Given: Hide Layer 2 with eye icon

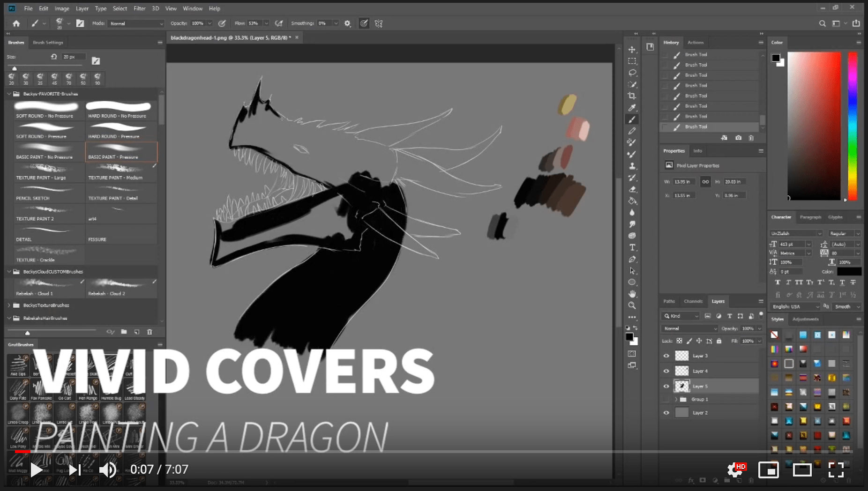Looking at the screenshot, I should (666, 413).
